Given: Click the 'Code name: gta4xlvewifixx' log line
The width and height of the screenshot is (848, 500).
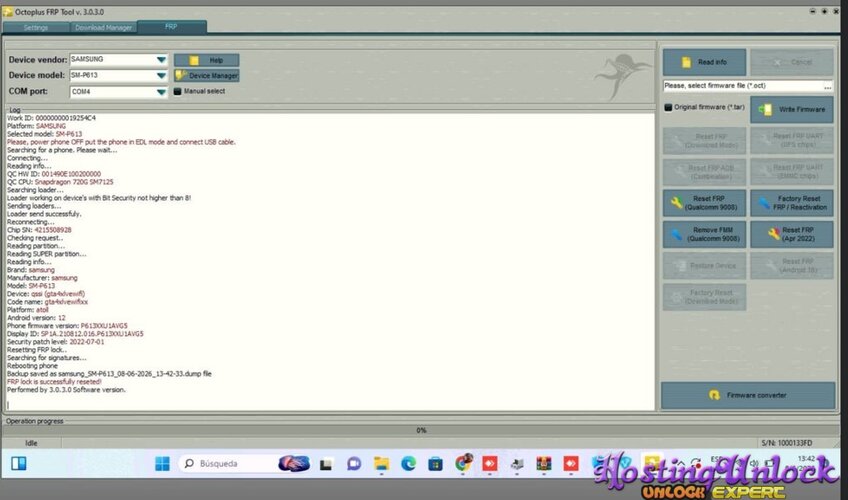Looking at the screenshot, I should click(48, 302).
